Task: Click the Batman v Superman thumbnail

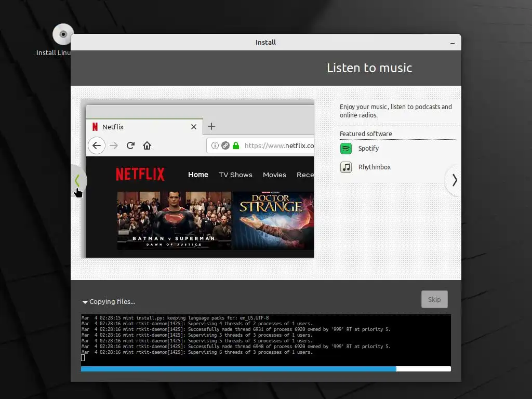Action: tap(174, 220)
